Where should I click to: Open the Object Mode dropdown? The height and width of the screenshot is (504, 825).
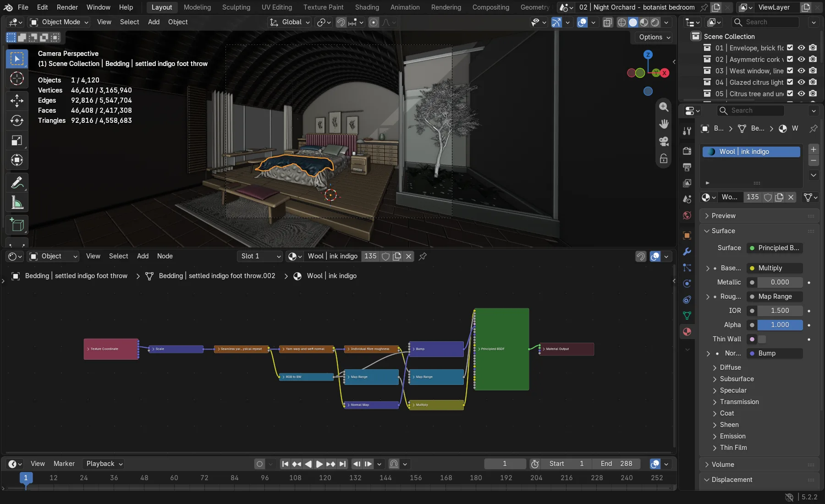click(x=59, y=22)
